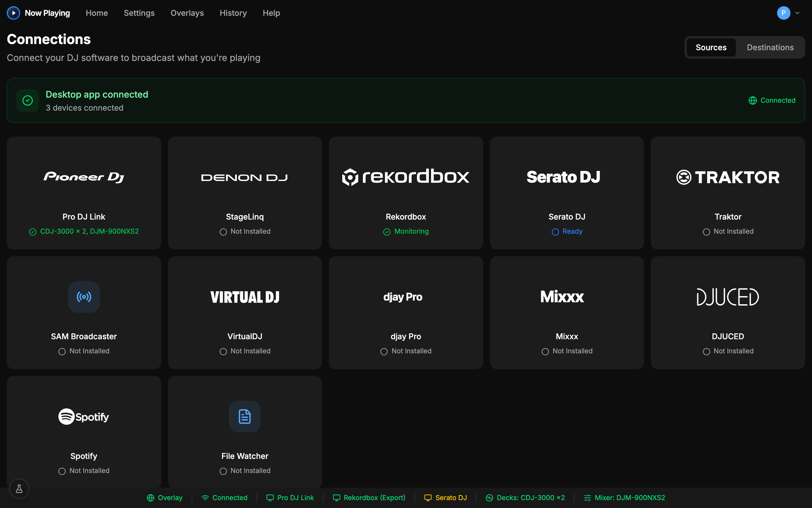Click Not Installed under djay Pro
This screenshot has height=508, width=812.
411,351
